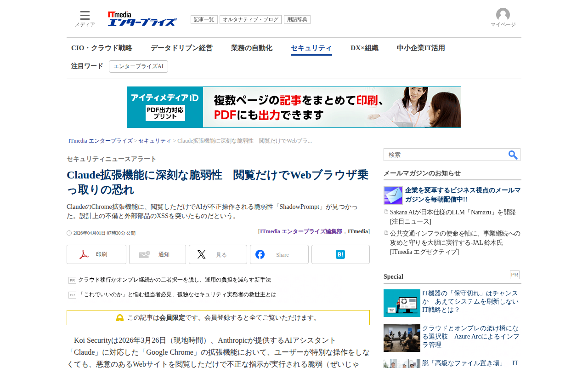Click the メールマガジンのお知らせ heading

click(422, 173)
